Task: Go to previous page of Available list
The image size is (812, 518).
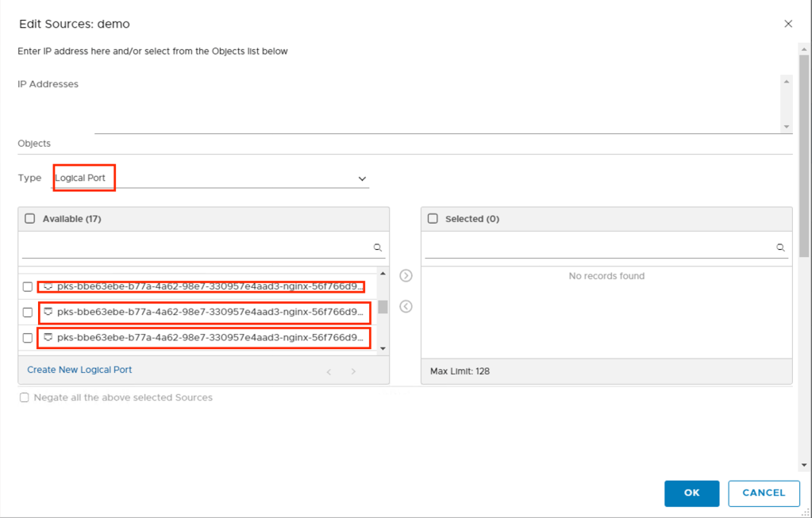Action: tap(329, 371)
